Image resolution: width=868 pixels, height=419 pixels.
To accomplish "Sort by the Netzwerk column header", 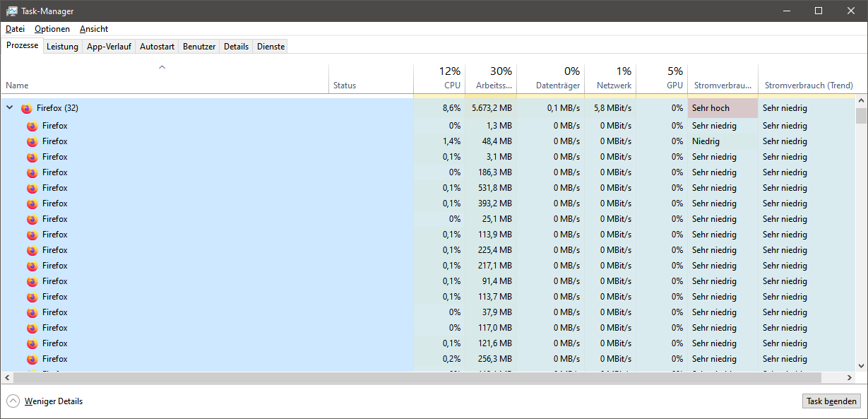I will (610, 78).
